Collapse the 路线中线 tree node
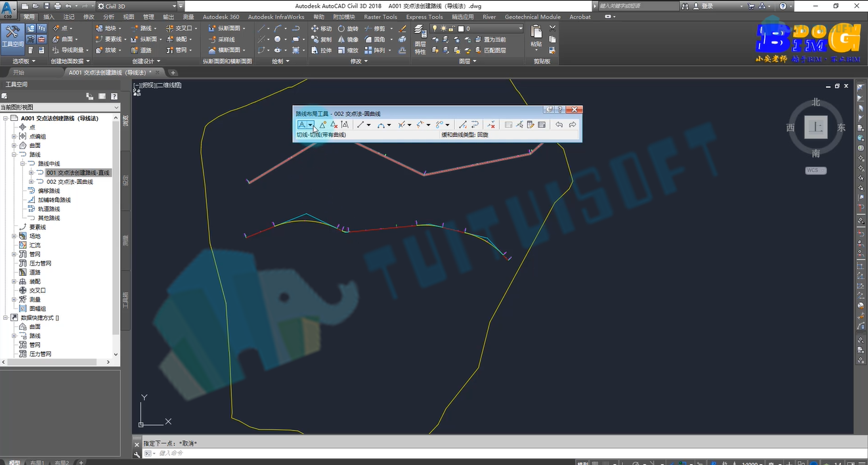This screenshot has width=868, height=465. coord(22,164)
